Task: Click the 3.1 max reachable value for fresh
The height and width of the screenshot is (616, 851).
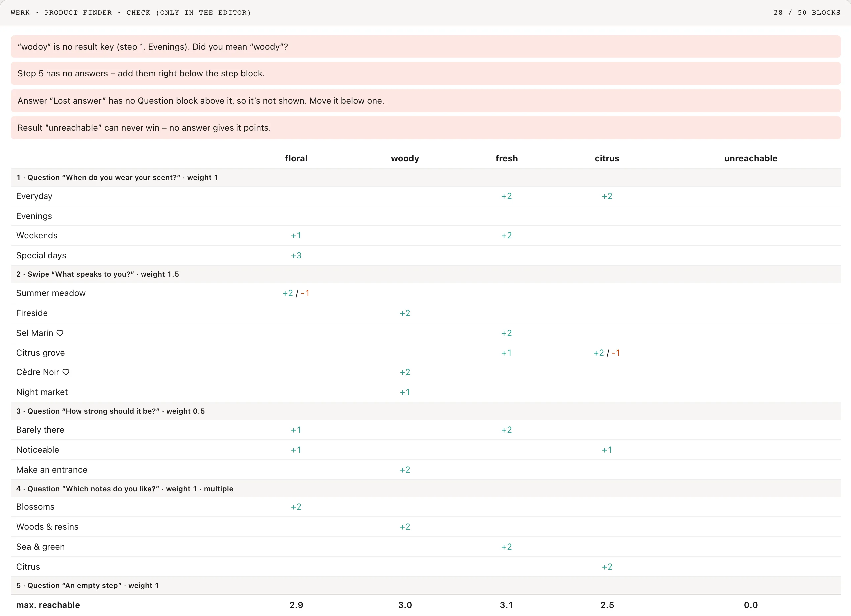Action: coord(506,605)
